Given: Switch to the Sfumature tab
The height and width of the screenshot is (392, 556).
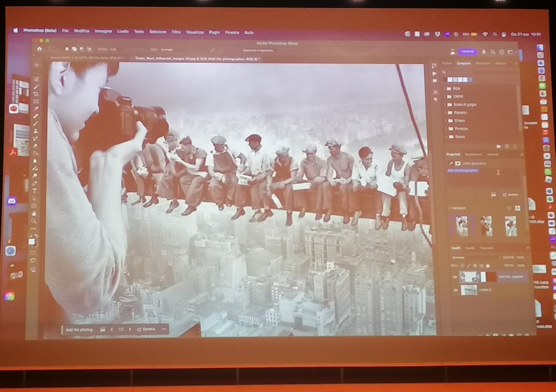Looking at the screenshot, I should (x=483, y=63).
